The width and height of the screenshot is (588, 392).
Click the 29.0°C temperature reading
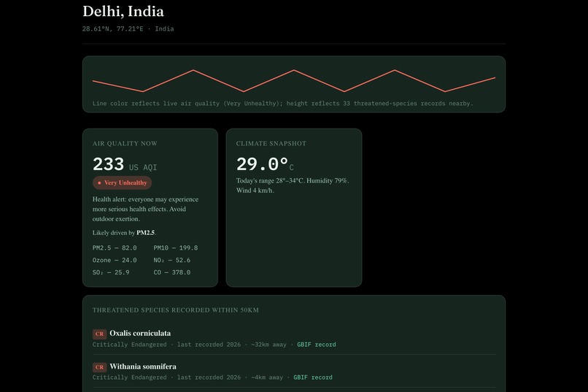click(x=265, y=164)
